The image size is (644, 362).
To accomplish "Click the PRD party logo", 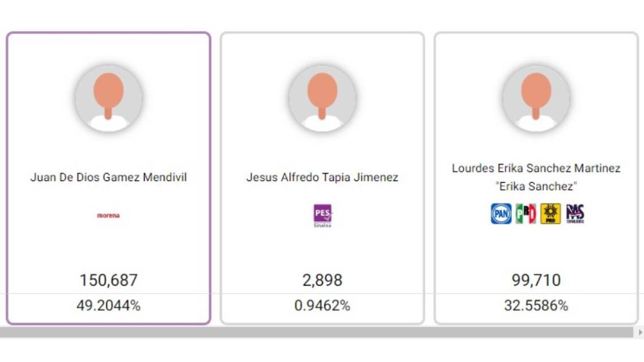I will [550, 214].
